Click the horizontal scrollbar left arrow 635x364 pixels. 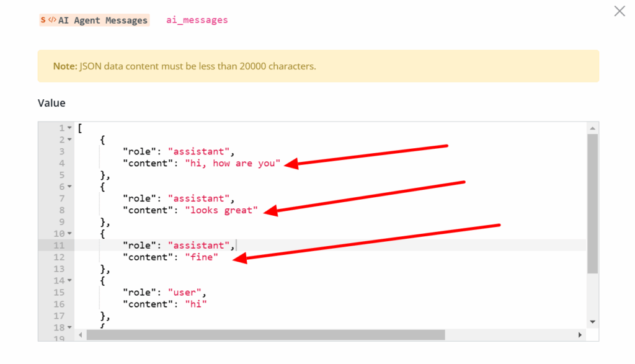point(81,335)
